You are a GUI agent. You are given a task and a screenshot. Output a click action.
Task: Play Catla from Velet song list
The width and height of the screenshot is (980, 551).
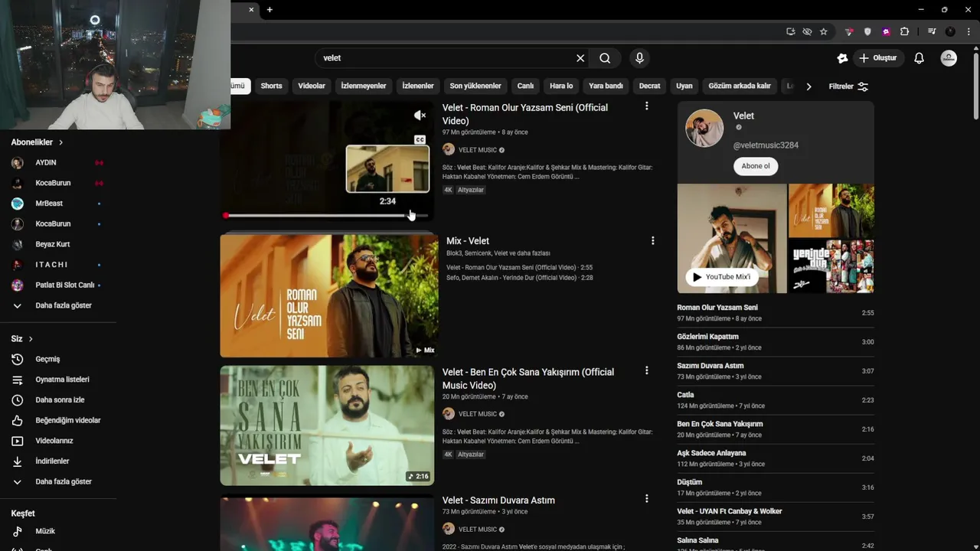pos(775,400)
